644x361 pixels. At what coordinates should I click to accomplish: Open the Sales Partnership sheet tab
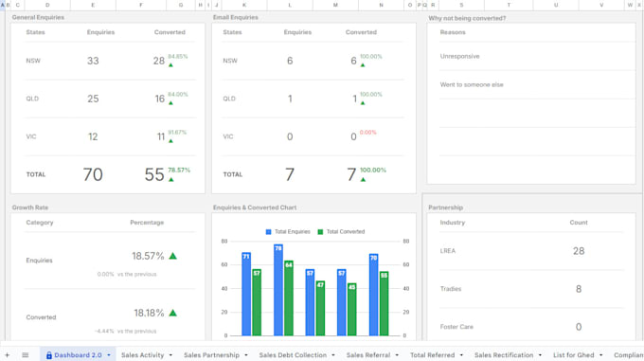(211, 354)
